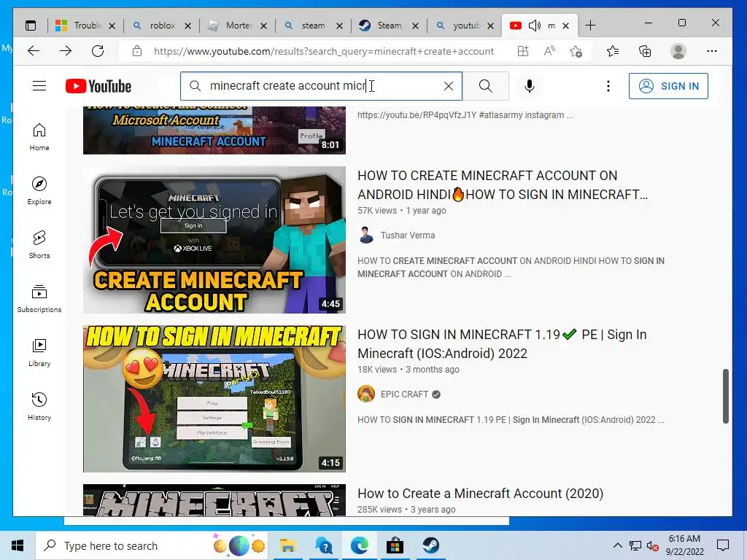Open Subscriptions in the sidebar
This screenshot has width=747, height=560.
(x=39, y=298)
